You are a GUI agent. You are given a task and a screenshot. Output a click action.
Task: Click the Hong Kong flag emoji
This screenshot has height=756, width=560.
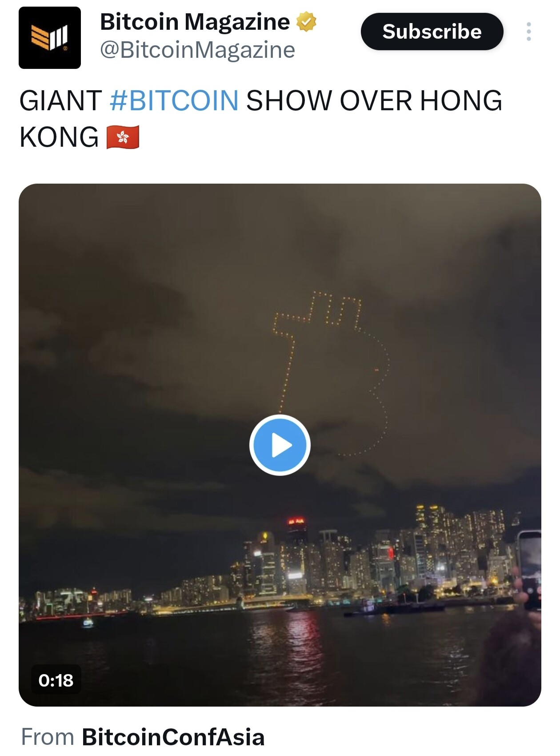click(123, 137)
